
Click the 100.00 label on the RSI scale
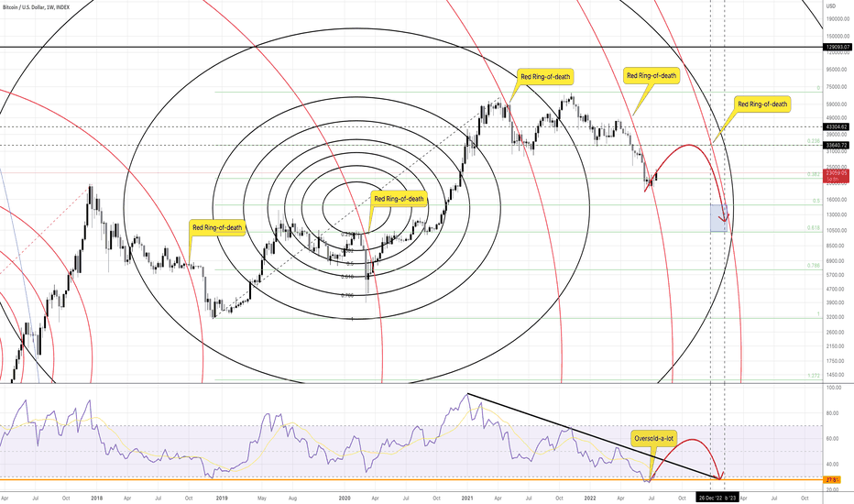click(835, 388)
